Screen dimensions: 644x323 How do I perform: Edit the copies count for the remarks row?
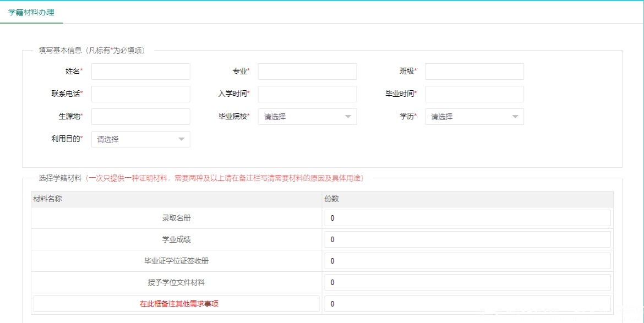pyautogui.click(x=467, y=304)
